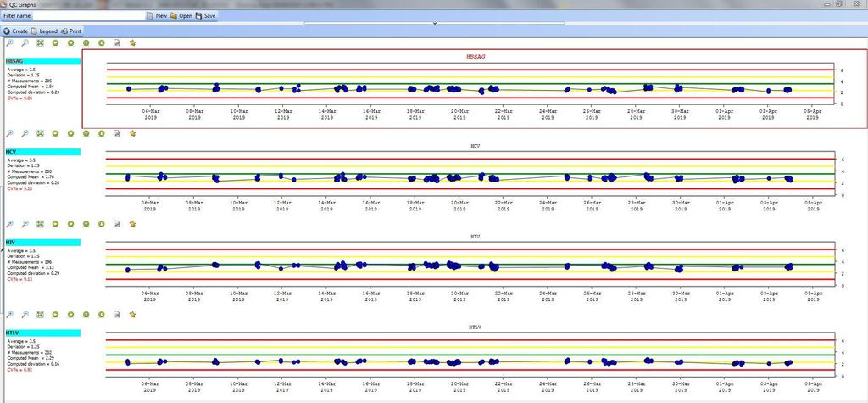The height and width of the screenshot is (403, 868).
Task: Click the HBSAG 'CV% = 9.06' value
Action: [20, 97]
